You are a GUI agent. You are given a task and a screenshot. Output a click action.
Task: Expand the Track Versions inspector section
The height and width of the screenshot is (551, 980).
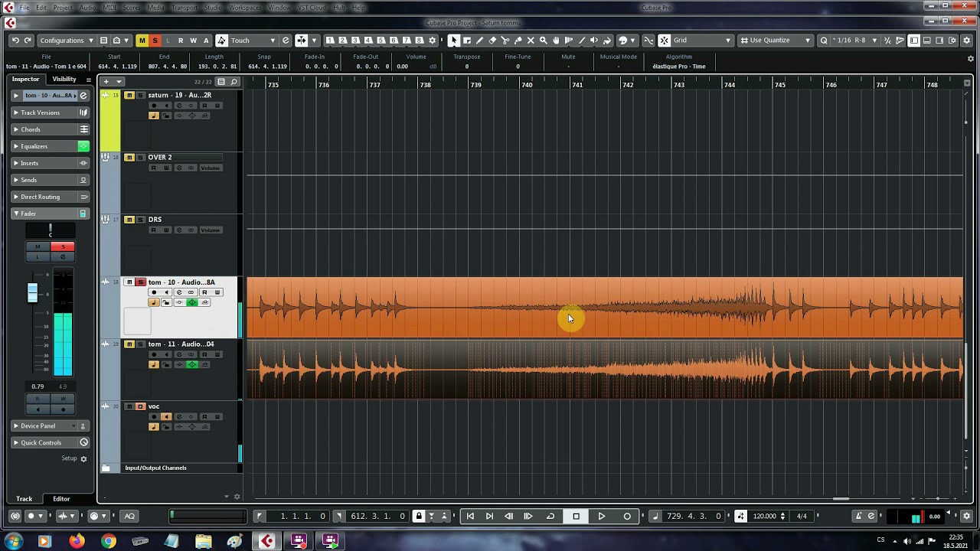point(51,112)
